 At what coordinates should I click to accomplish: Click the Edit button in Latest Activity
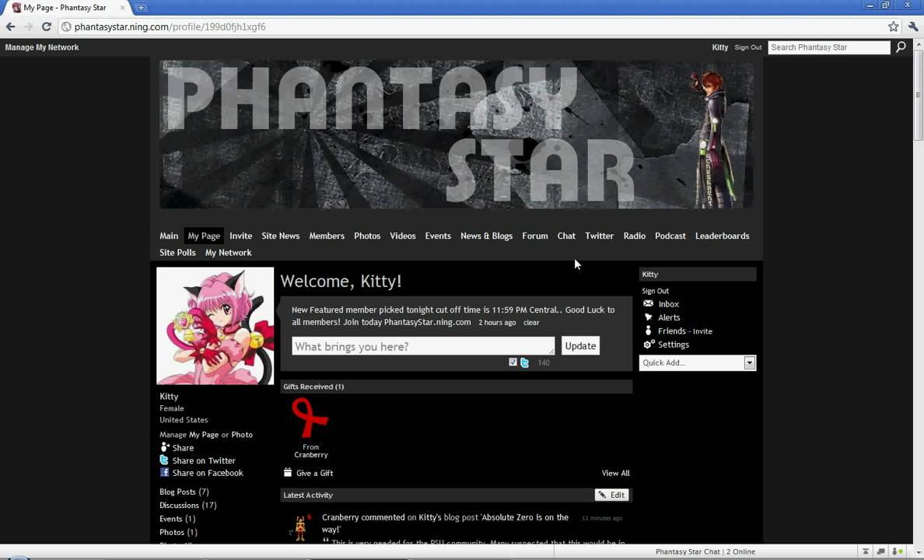pos(611,495)
